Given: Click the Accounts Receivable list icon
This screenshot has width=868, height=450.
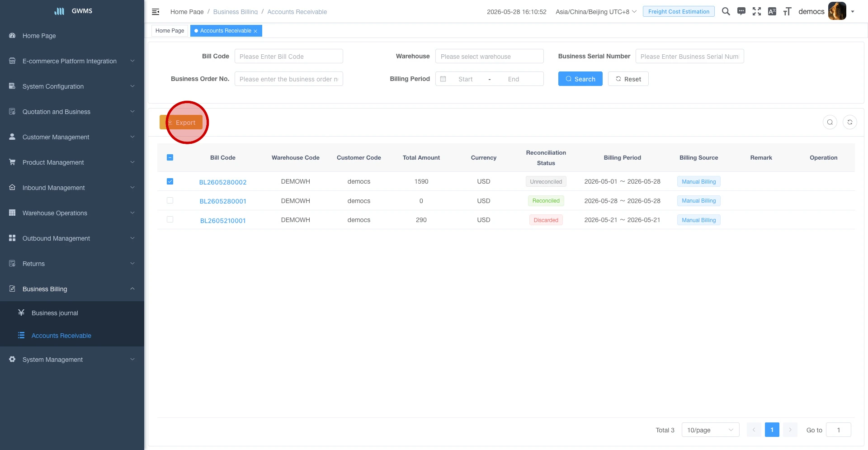Looking at the screenshot, I should [21, 335].
